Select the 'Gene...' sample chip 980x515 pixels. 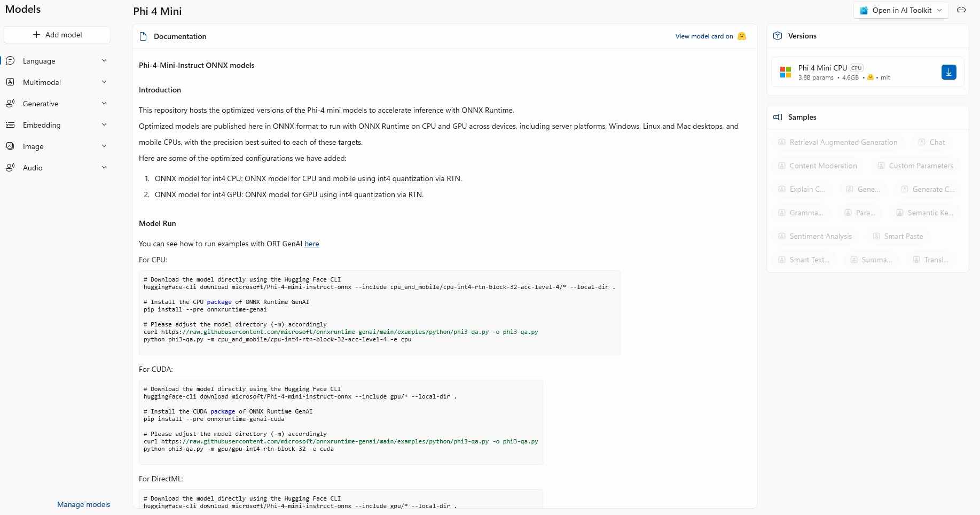(x=863, y=189)
